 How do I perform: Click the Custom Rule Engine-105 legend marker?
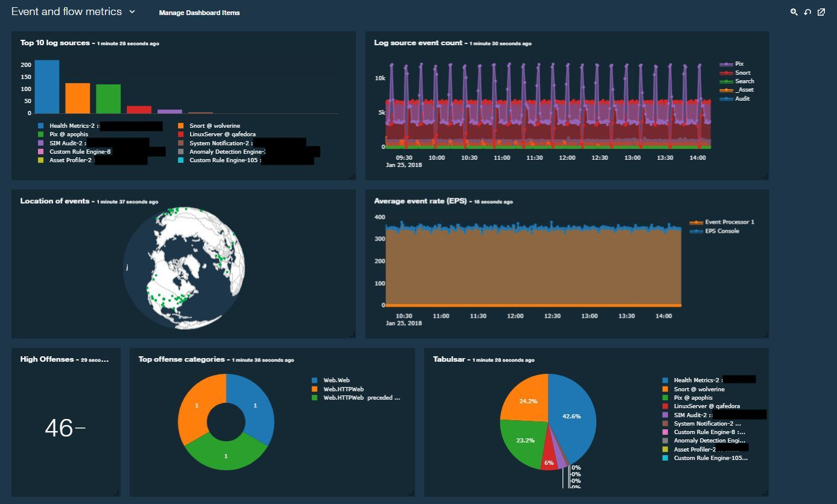click(667, 458)
